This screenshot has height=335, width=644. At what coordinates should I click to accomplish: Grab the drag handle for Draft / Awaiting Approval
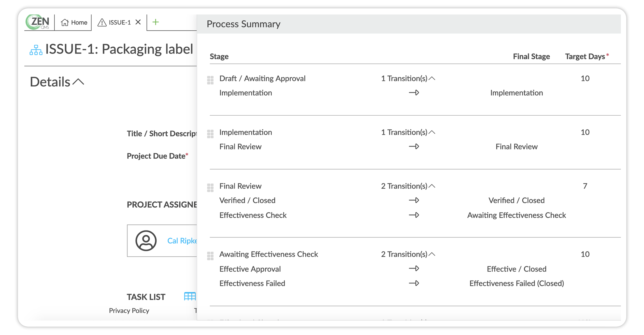click(211, 80)
